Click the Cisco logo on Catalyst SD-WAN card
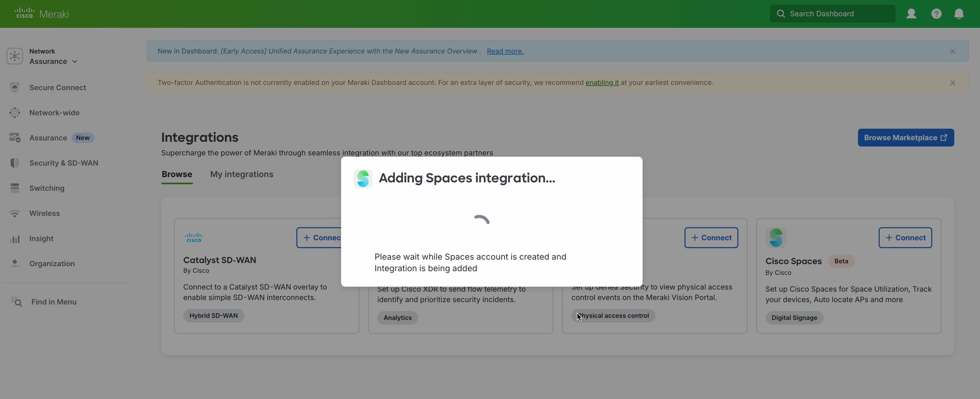The height and width of the screenshot is (399, 980). coord(194,238)
